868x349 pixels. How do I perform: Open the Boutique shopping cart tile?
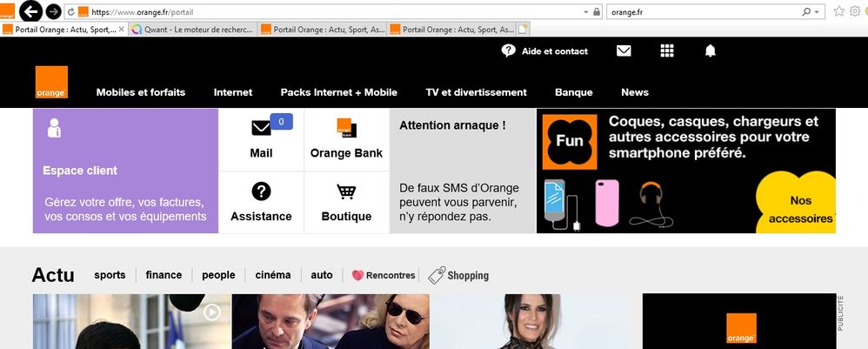click(346, 202)
